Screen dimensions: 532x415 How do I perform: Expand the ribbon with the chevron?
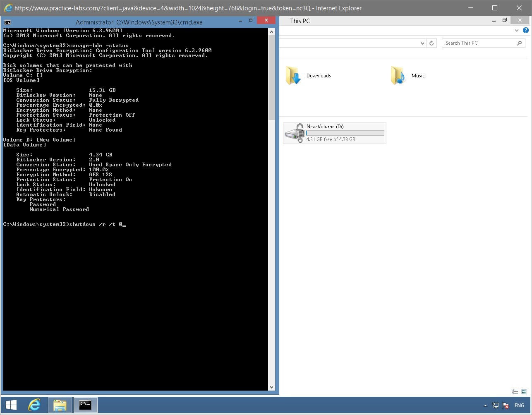click(516, 30)
